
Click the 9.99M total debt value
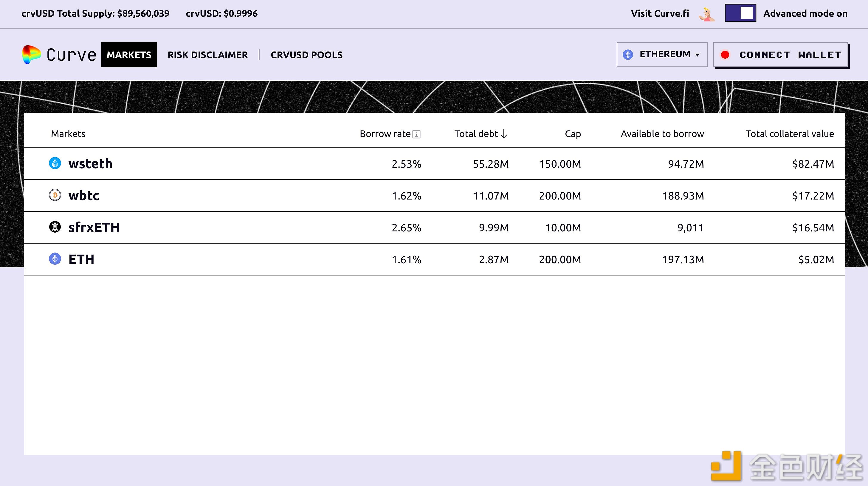494,228
